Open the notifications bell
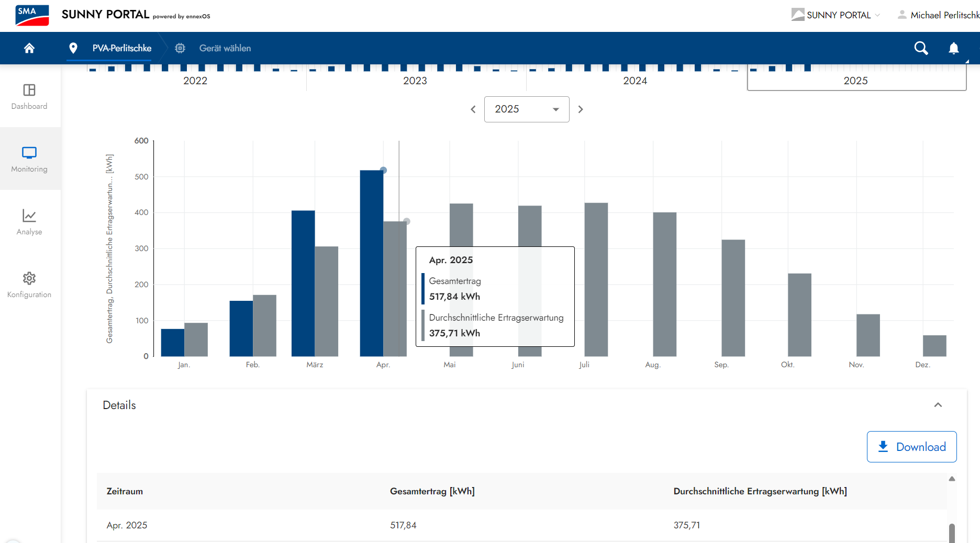980x543 pixels. coord(953,48)
